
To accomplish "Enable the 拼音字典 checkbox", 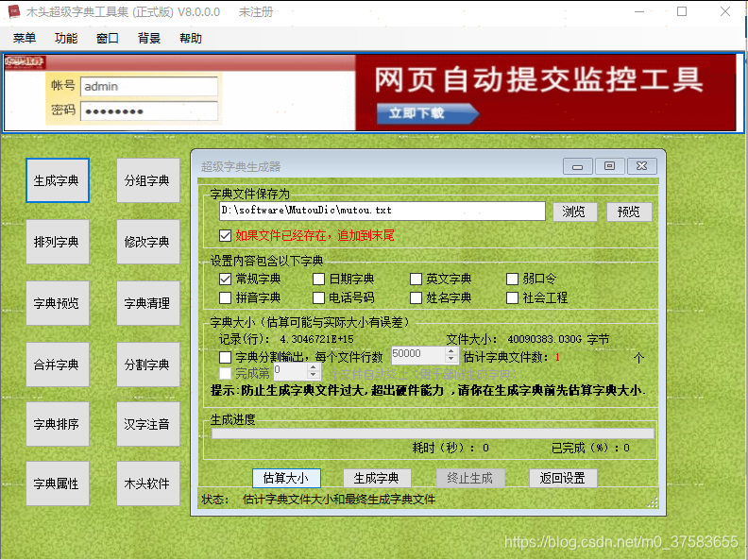I will 225,297.
